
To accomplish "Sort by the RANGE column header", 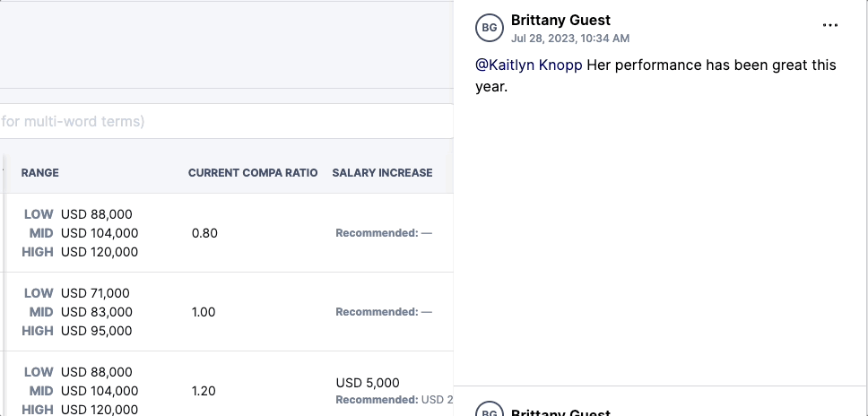I will click(x=39, y=173).
